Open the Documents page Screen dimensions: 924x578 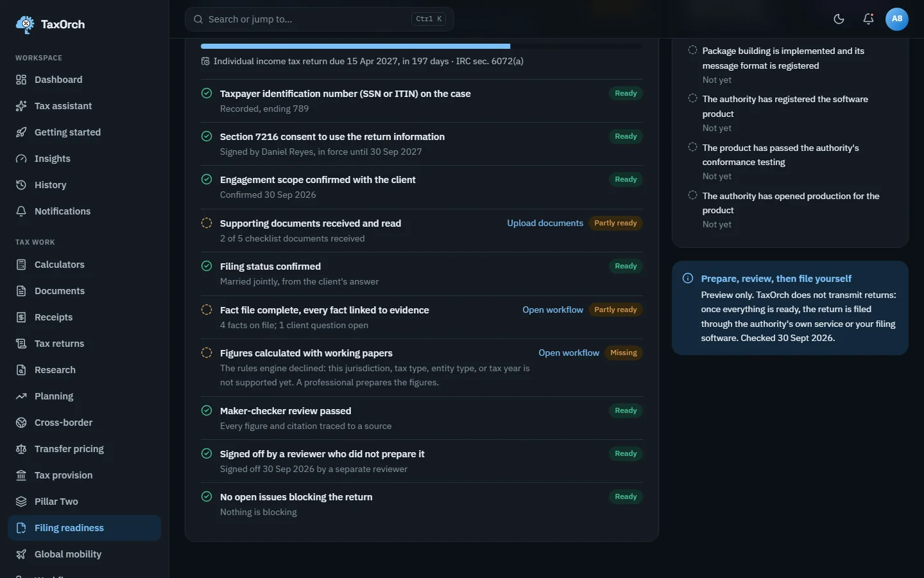[x=84, y=291]
